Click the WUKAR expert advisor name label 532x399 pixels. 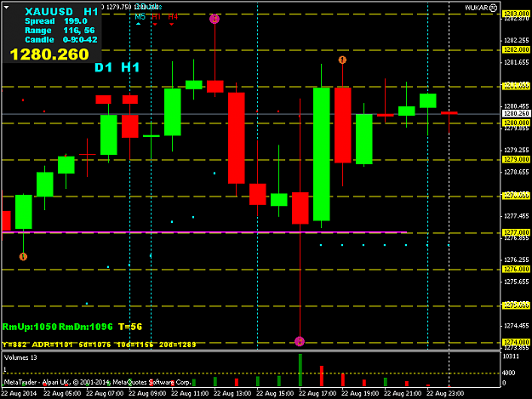click(477, 8)
